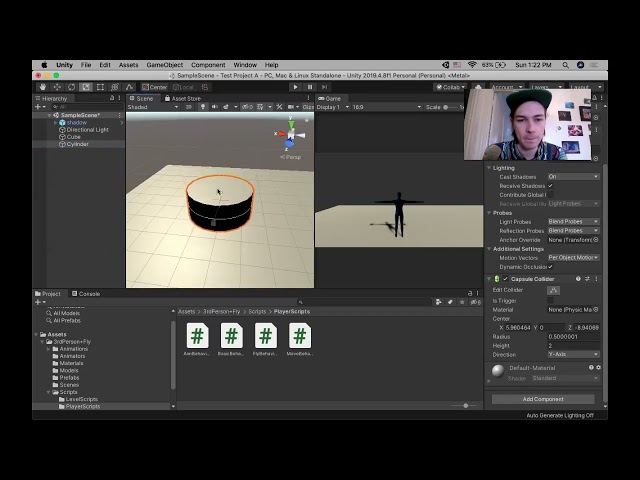The image size is (640, 480).
Task: Click the Default-Material preview sphere
Action: pos(498,371)
